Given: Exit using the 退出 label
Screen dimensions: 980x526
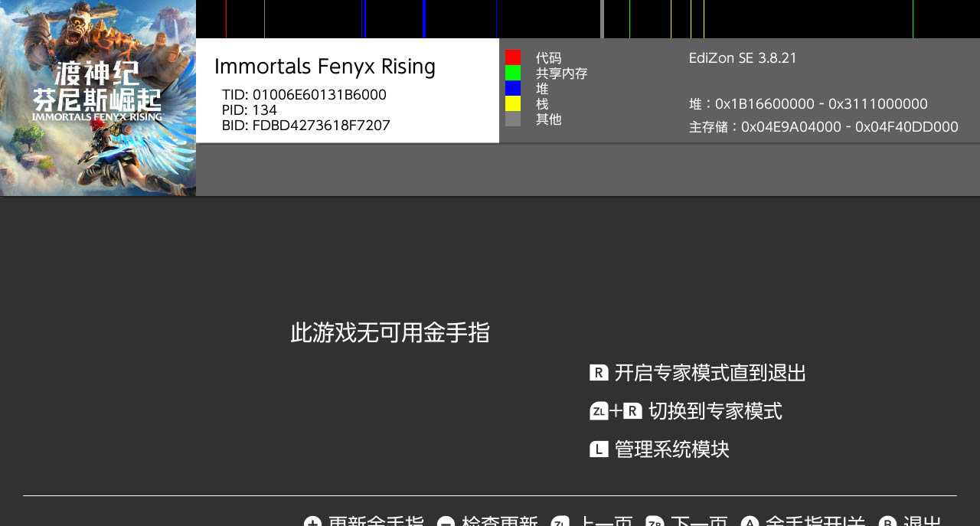Looking at the screenshot, I should 923,521.
